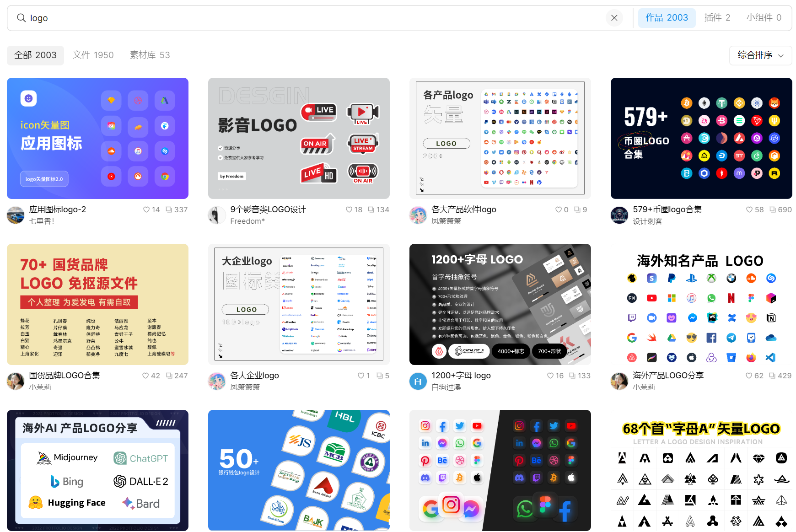Click author avatar beside 各大企业logo
The height and width of the screenshot is (532, 796).
pyautogui.click(x=217, y=381)
